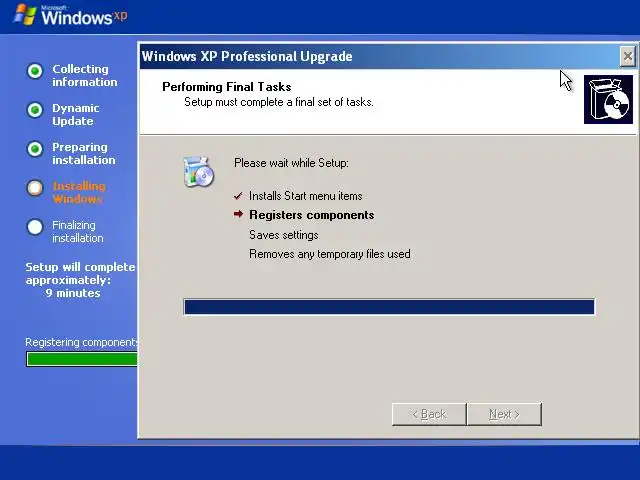Click the Performing Final Tasks heading
Viewport: 640px width, 480px height.
pos(227,87)
